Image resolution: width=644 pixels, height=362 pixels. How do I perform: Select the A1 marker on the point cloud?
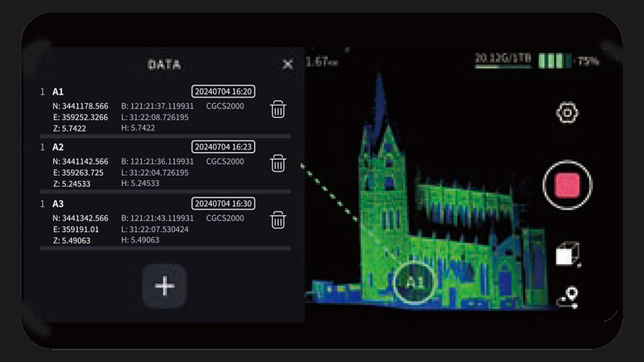tap(415, 283)
